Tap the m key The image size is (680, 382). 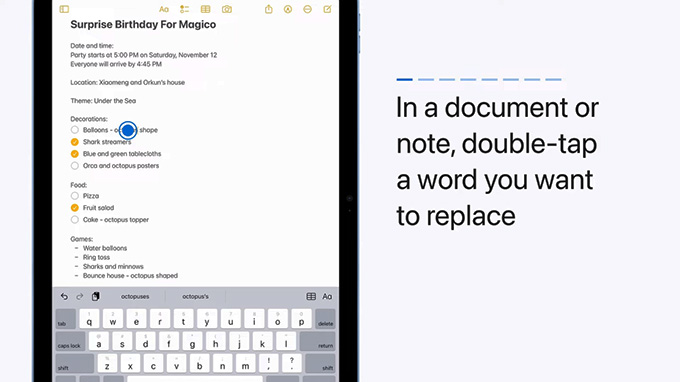245,363
